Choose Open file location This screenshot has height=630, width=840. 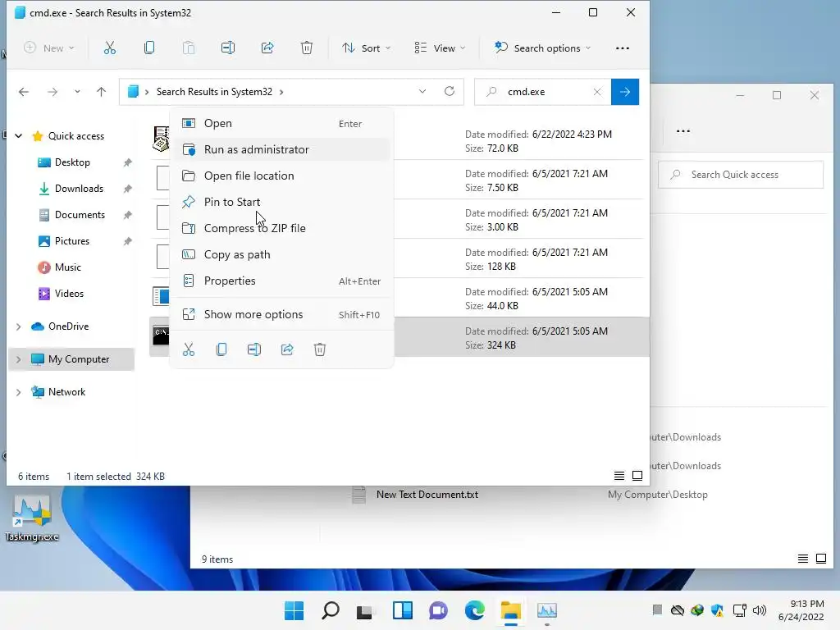(x=282, y=176)
